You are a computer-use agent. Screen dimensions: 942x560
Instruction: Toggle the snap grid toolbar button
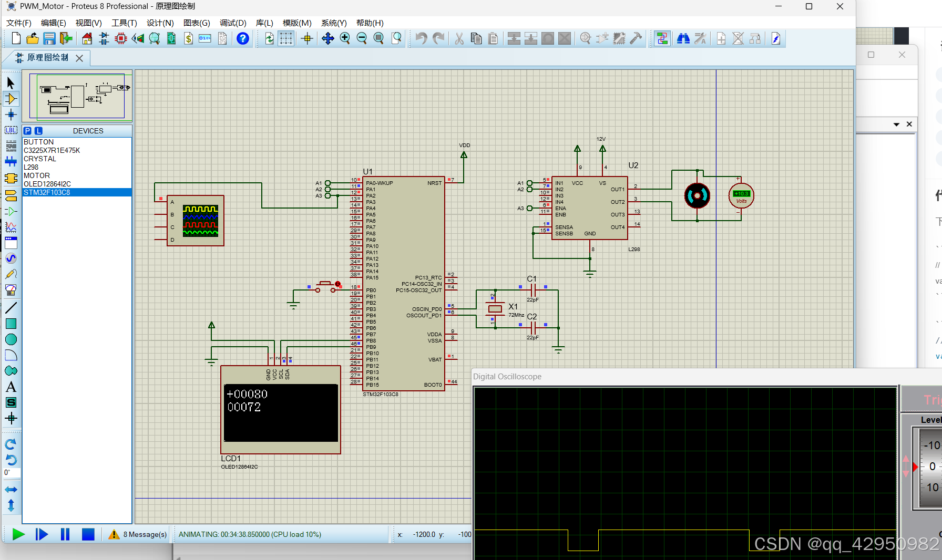click(286, 38)
